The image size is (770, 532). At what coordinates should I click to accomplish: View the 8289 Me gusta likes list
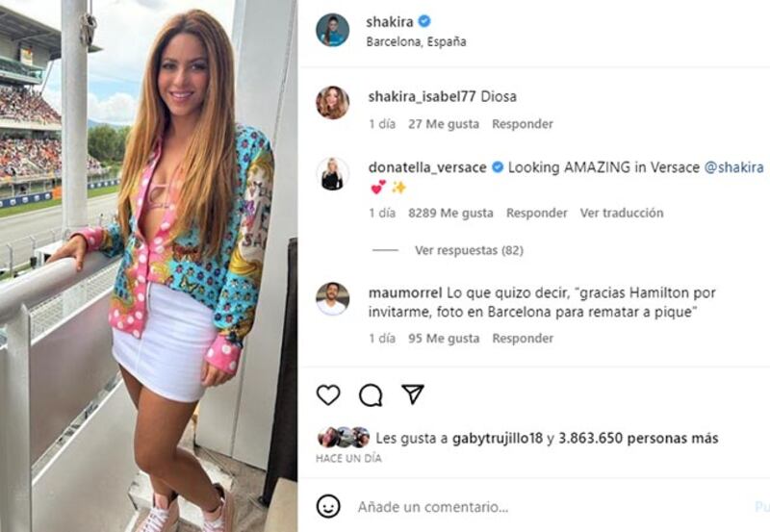(x=450, y=213)
